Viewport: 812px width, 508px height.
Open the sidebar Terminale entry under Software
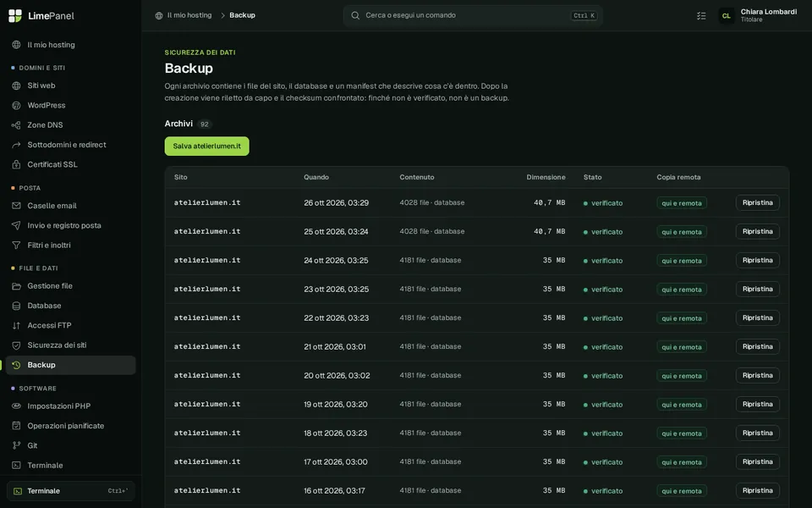pyautogui.click(x=70, y=466)
